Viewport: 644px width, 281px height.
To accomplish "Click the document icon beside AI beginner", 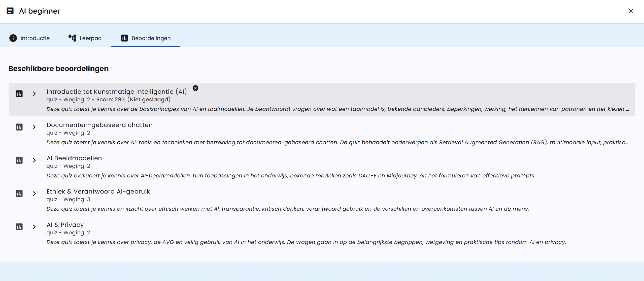I will tap(10, 11).
